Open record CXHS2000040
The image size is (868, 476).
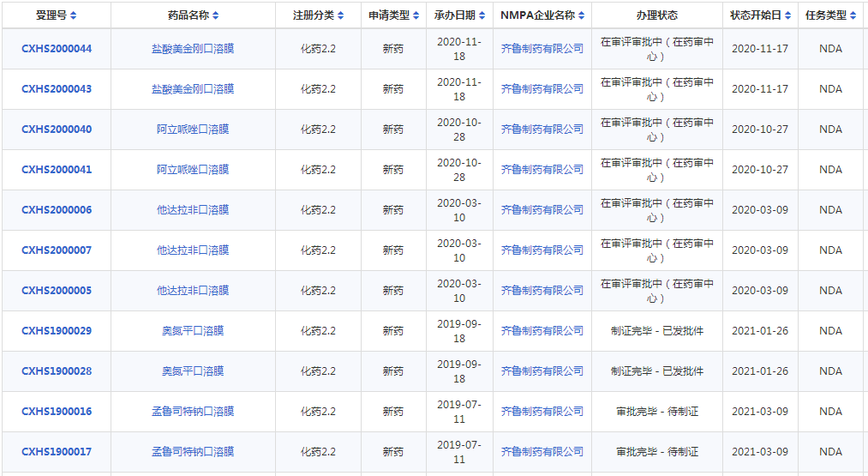57,130
